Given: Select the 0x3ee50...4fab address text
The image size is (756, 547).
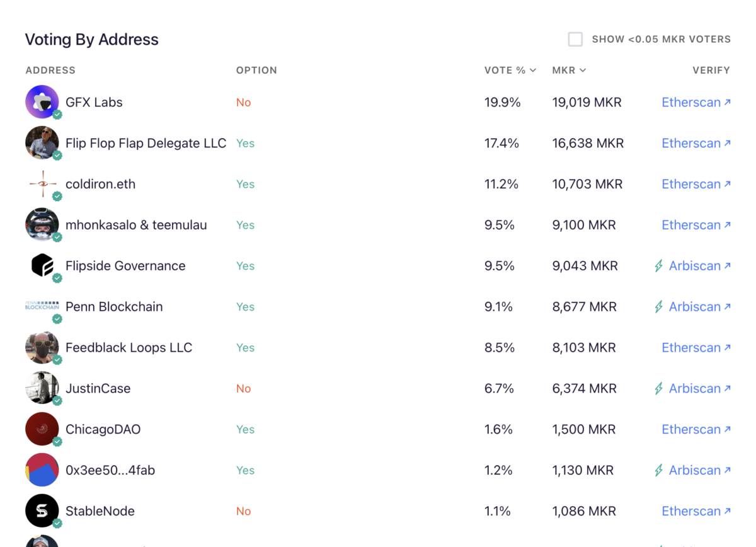Looking at the screenshot, I should [110, 470].
